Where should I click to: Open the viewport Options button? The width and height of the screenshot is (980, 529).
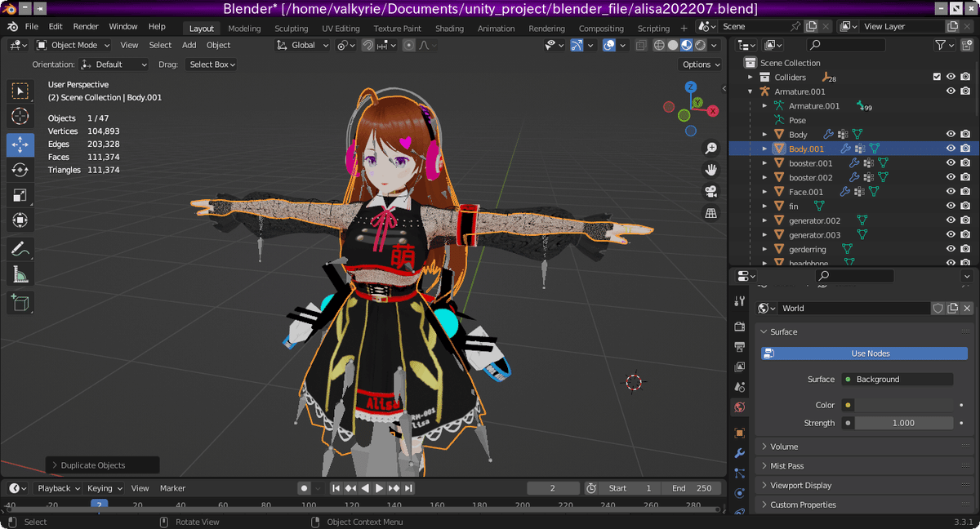coord(699,64)
